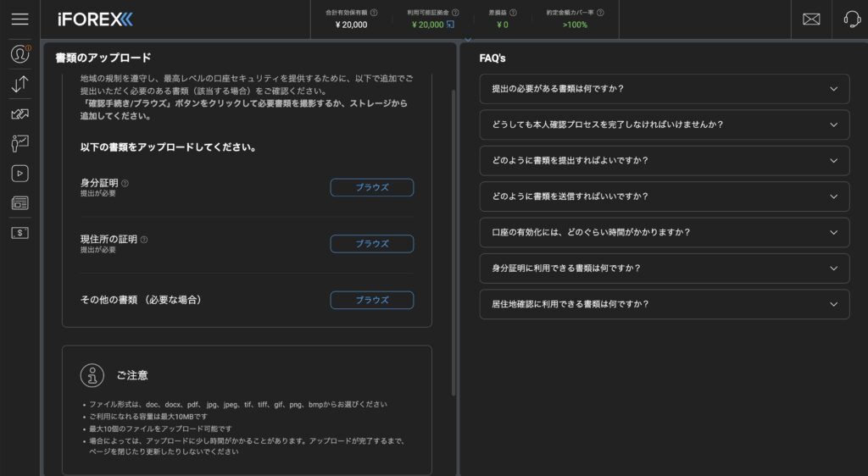Click help icon next to 利用可能証拠金
The image size is (868, 476).
coord(455,12)
